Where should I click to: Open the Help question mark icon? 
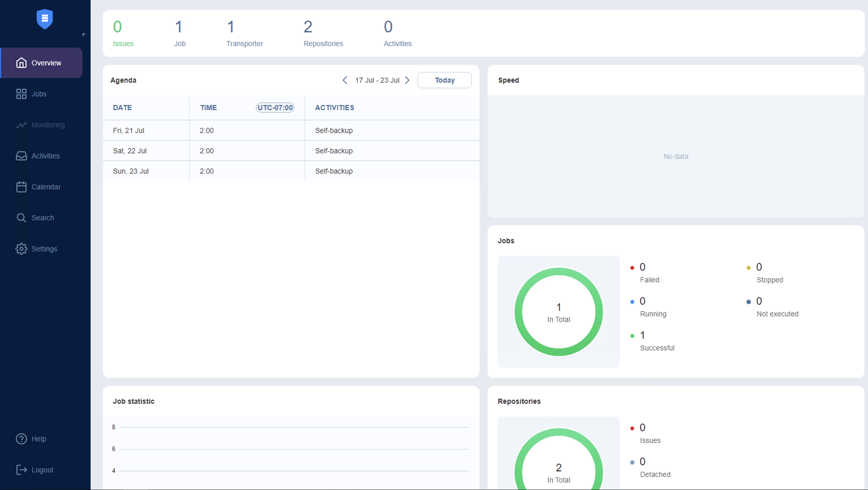21,439
